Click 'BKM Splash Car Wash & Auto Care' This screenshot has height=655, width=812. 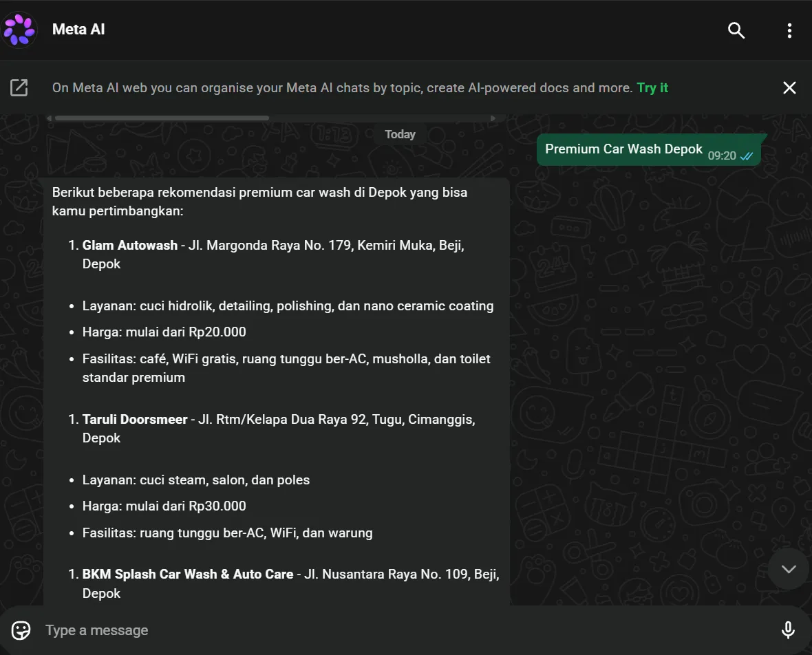[187, 575]
